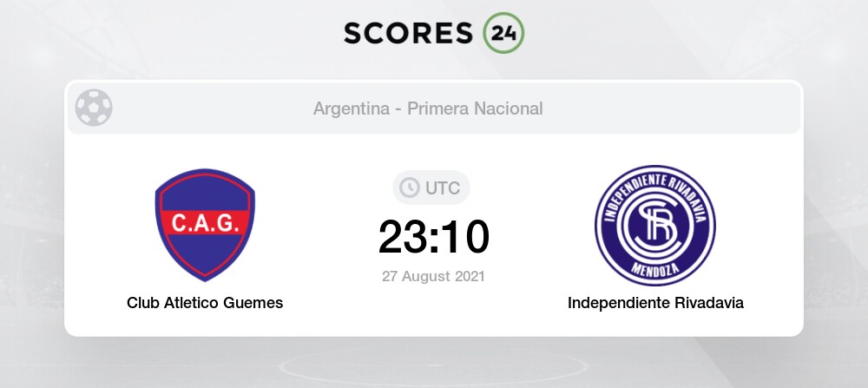Select the UTC timezone label
Image resolution: width=868 pixels, height=388 pixels.
point(443,188)
